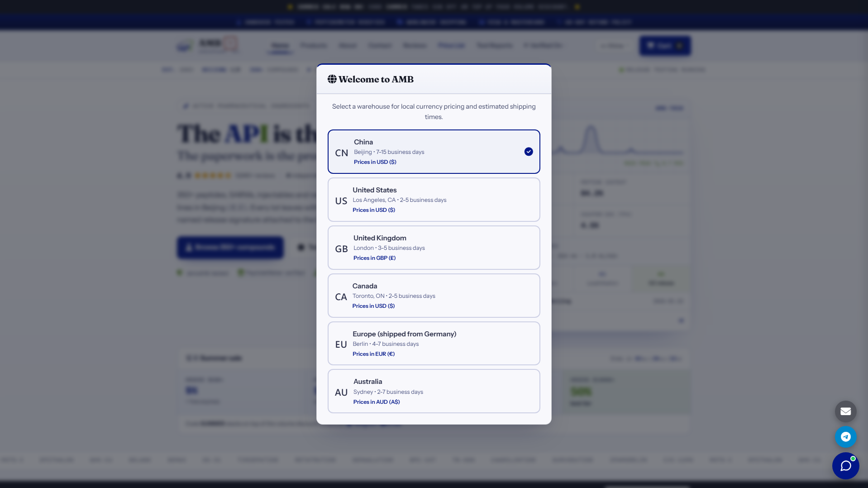Click the "Prices in AUD (A$)" label
The image size is (868, 488).
click(377, 402)
